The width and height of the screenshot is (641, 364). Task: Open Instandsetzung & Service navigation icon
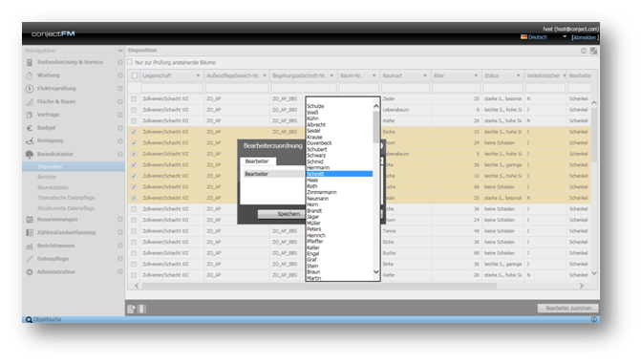pos(30,62)
